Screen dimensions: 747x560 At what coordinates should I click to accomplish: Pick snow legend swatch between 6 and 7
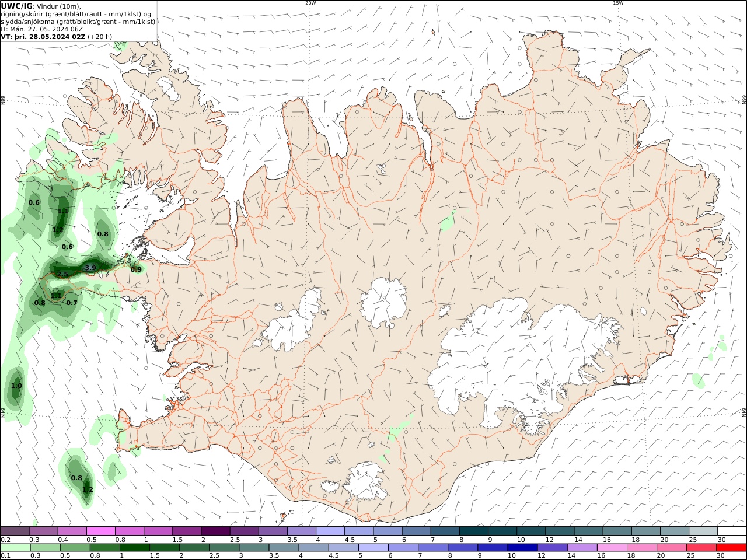pos(416,531)
